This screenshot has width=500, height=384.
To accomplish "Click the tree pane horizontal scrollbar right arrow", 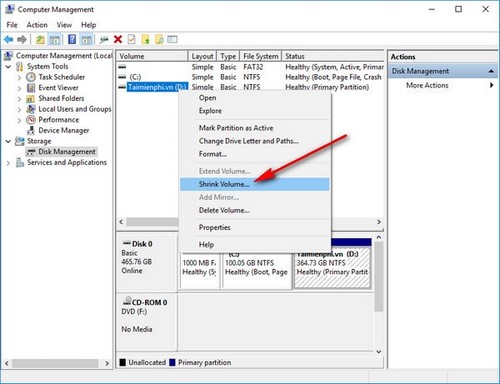I will pyautogui.click(x=107, y=363).
